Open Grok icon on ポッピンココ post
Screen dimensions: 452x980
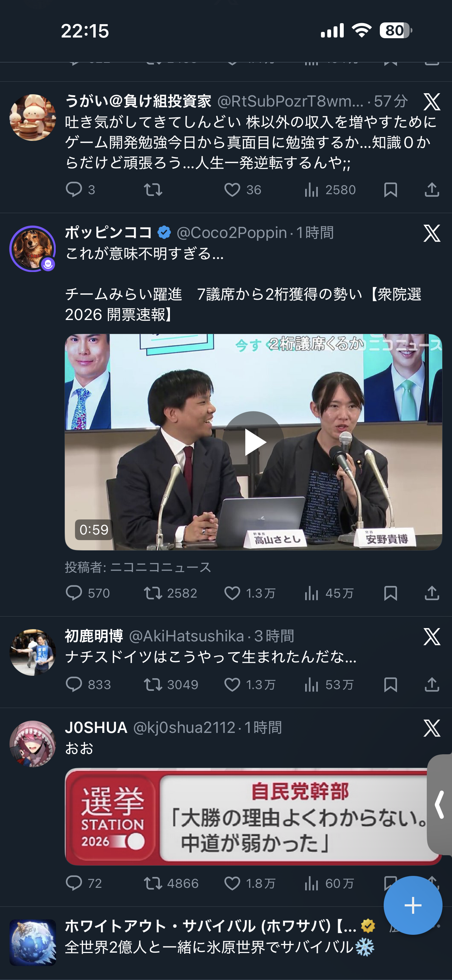point(432,233)
